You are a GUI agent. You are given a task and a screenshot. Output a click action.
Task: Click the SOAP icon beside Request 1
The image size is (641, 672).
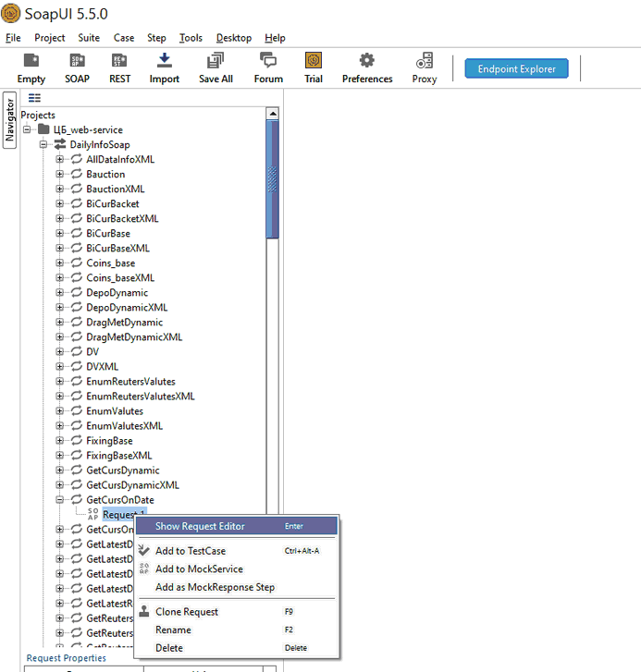[93, 514]
